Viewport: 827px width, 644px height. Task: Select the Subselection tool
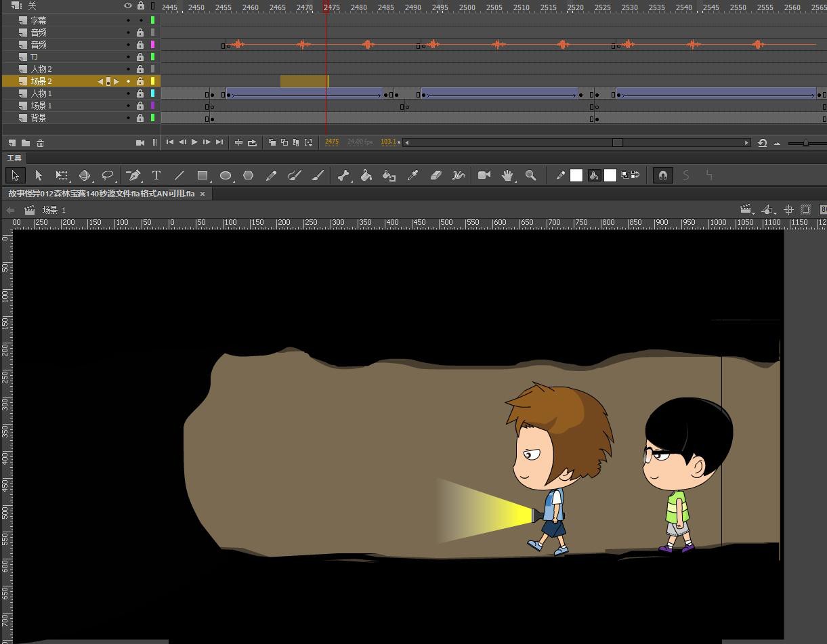point(39,175)
